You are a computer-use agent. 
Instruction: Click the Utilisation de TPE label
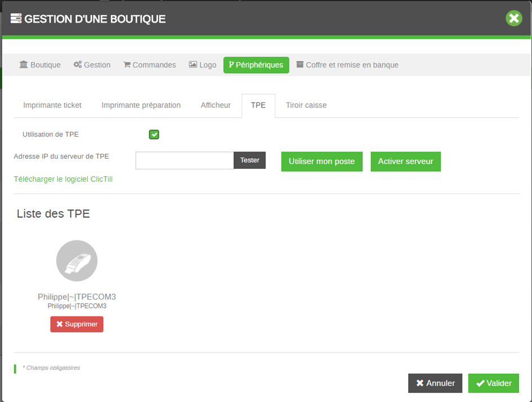(x=51, y=135)
